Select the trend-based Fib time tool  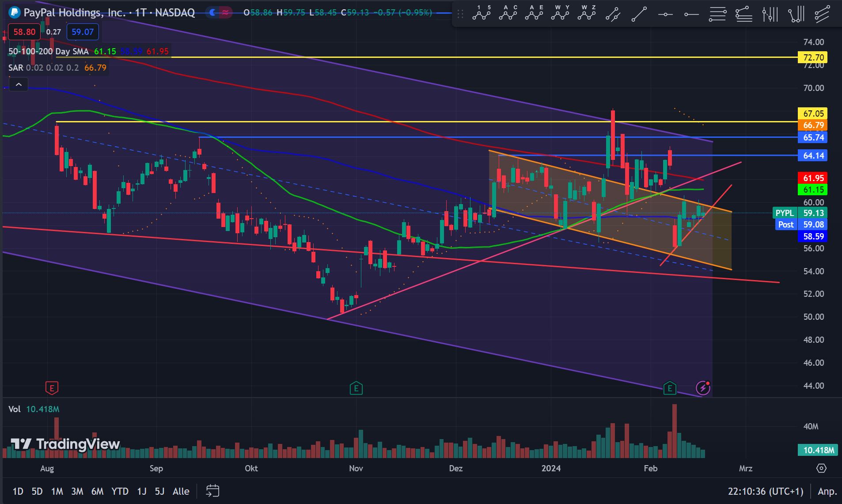770,14
